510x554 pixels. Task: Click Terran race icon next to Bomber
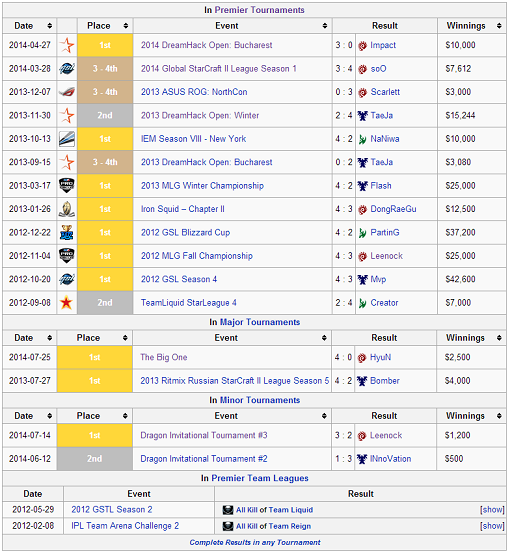tap(362, 381)
